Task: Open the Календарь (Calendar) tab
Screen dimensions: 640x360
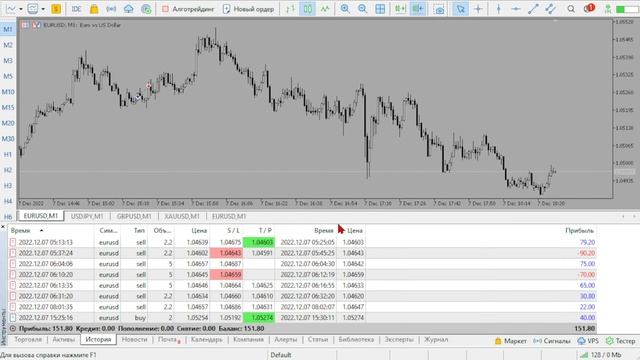Action: coord(207,339)
